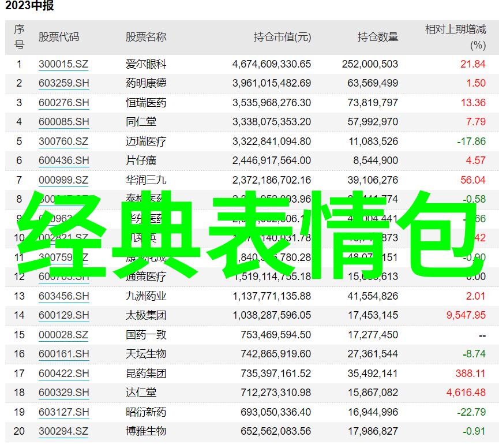This screenshot has height=448, width=499.
Task: Click the 股票名称 column header
Action: click(146, 37)
